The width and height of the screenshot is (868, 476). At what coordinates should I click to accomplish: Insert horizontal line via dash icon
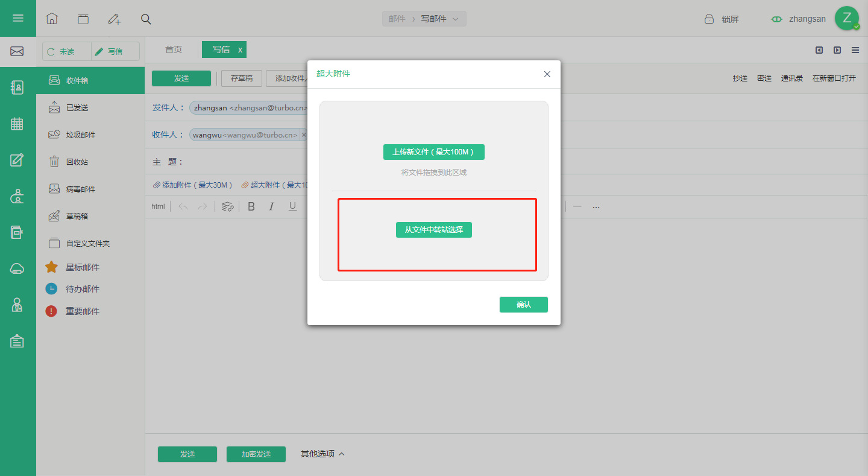click(x=577, y=206)
